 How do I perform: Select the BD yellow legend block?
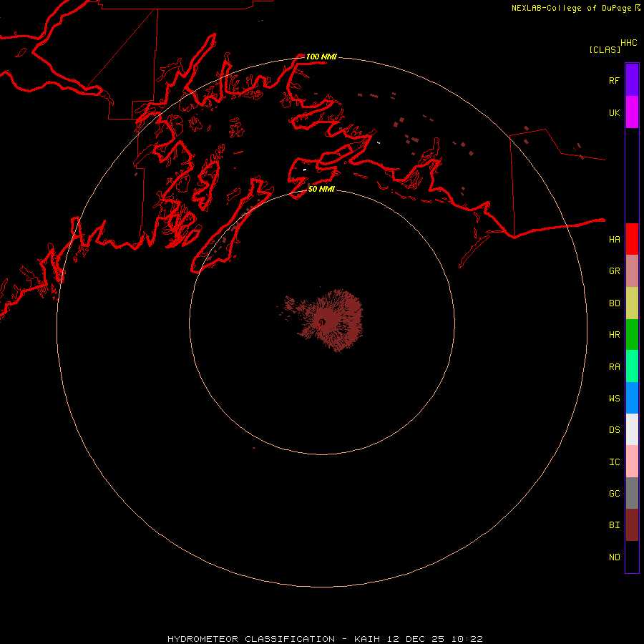coord(632,303)
